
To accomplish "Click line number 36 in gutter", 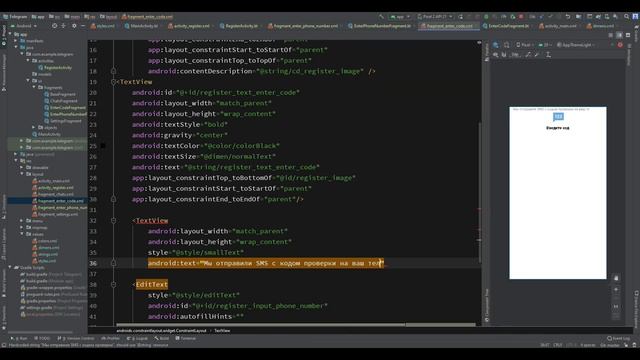I will (93, 263).
